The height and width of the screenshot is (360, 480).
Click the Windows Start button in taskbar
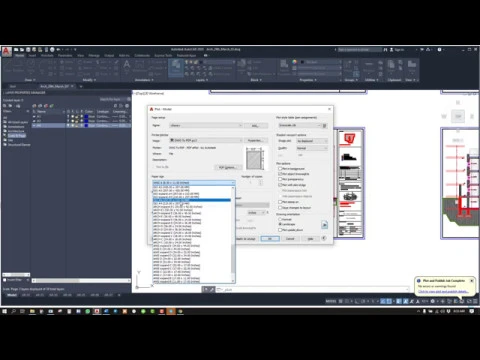tap(4, 311)
